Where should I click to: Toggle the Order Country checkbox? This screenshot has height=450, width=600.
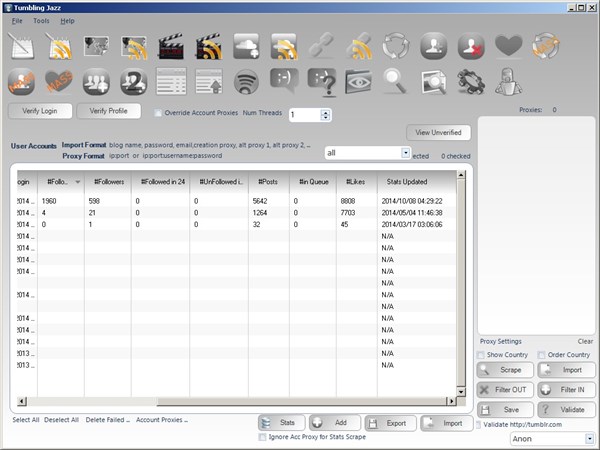pyautogui.click(x=541, y=355)
